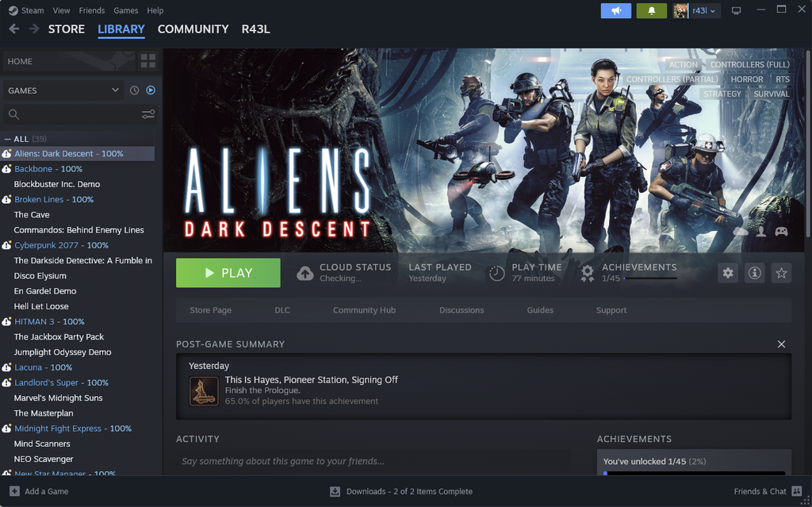Viewport: 812px width, 507px height.
Task: Click the green voice chat toggle button
Action: [616, 10]
